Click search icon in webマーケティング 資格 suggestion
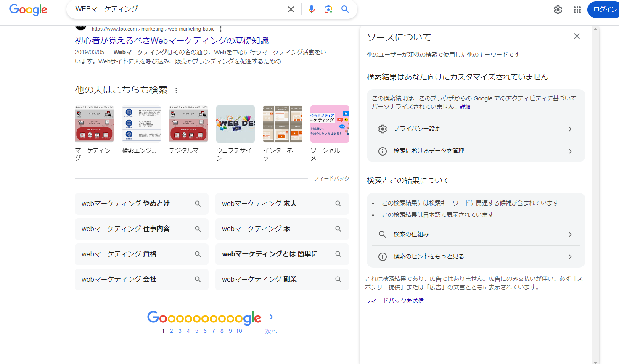This screenshot has width=619, height=364. point(198,254)
